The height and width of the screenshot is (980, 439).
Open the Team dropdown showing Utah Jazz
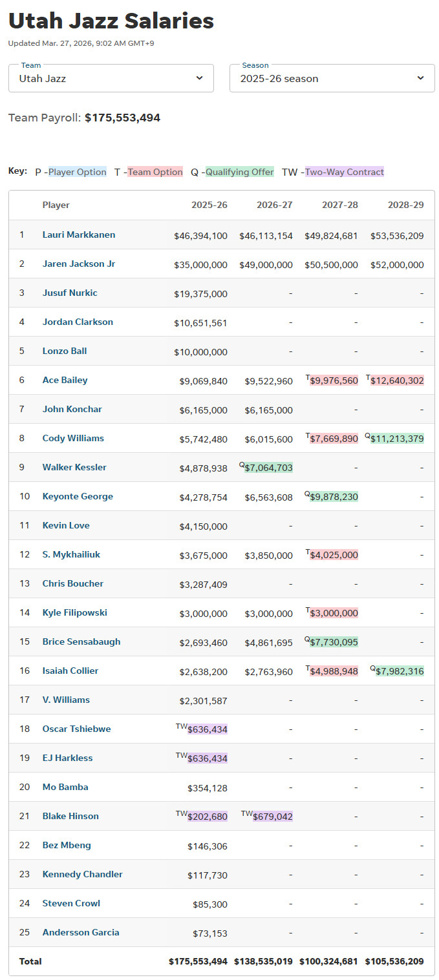111,78
